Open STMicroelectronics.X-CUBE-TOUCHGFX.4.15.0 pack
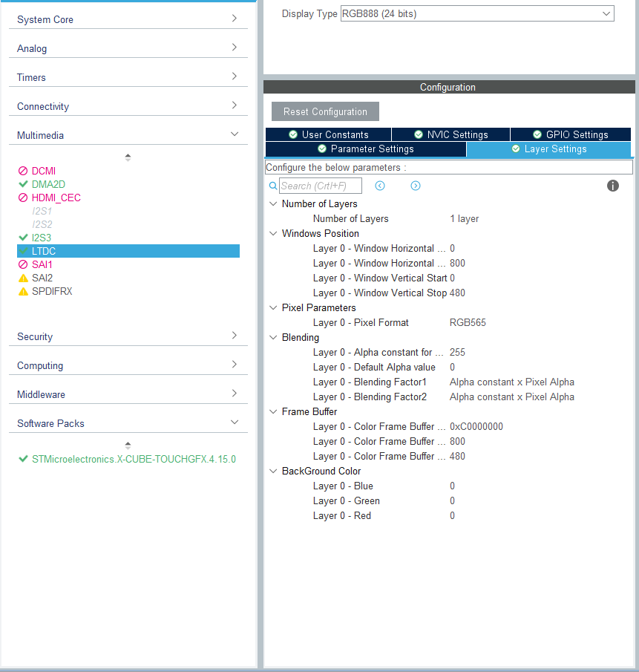 click(x=134, y=459)
